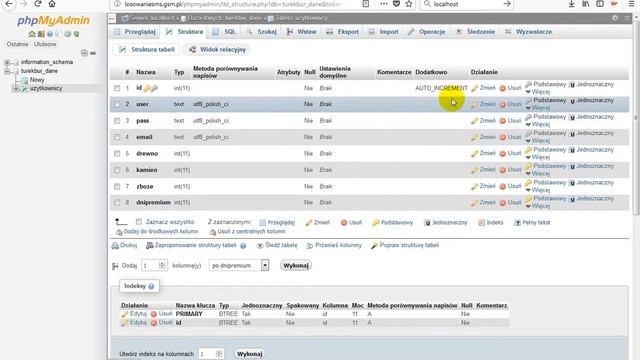Expand Więcej for the pass column
Screen dimensions: 640x360
[538, 124]
